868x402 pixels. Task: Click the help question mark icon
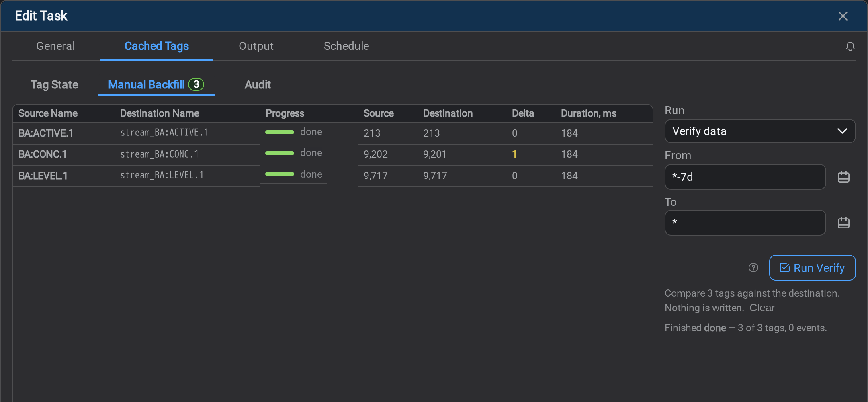click(x=753, y=268)
